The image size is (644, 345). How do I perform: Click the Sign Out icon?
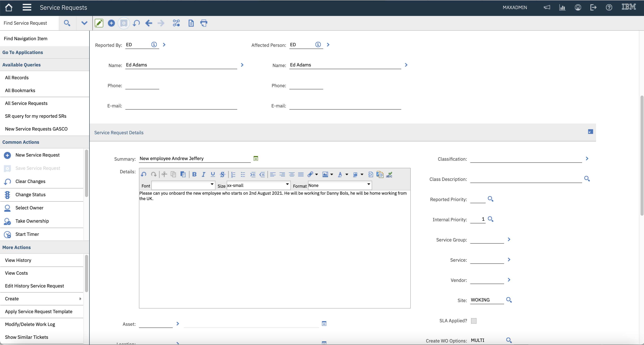593,8
